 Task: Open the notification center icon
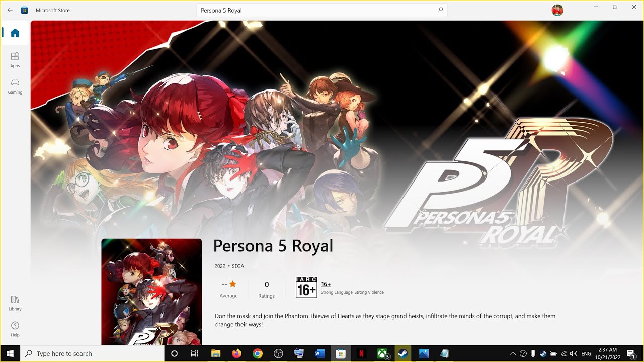pyautogui.click(x=631, y=354)
